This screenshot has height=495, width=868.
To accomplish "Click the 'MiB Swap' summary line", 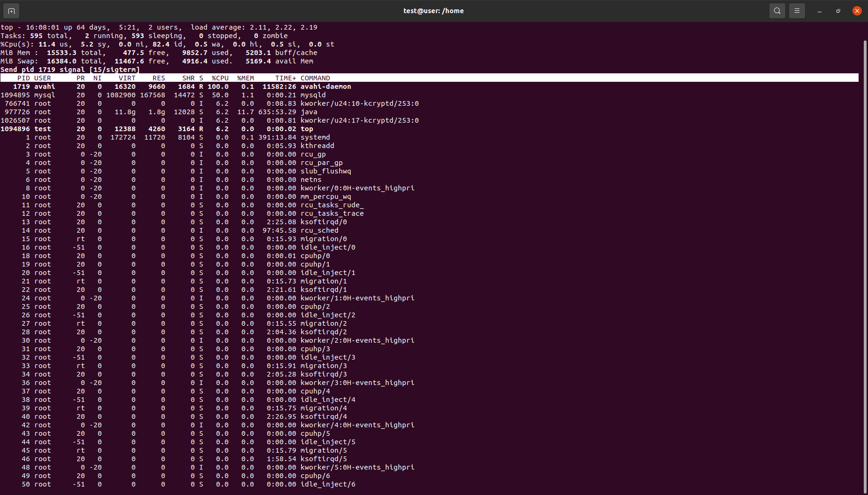I will tap(157, 61).
